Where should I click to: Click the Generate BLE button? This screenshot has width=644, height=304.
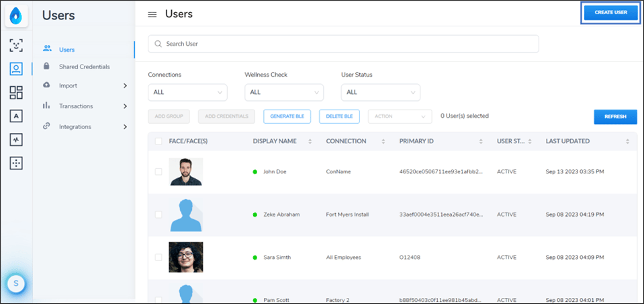pos(287,116)
